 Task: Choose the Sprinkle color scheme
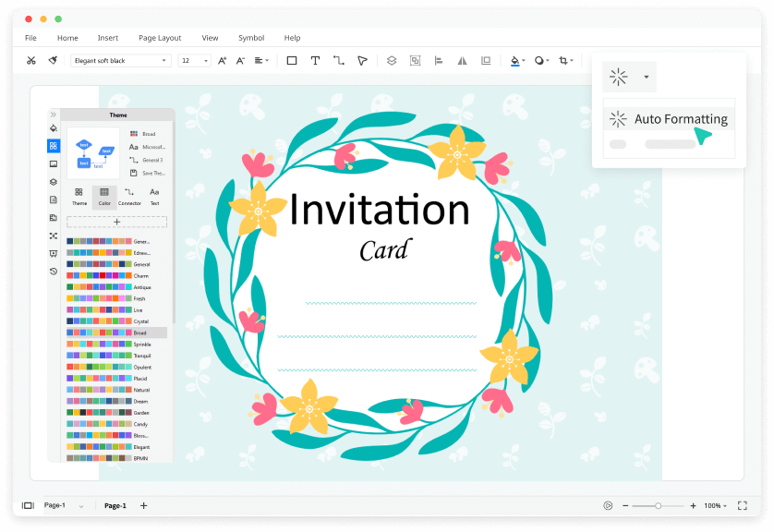pyautogui.click(x=109, y=344)
